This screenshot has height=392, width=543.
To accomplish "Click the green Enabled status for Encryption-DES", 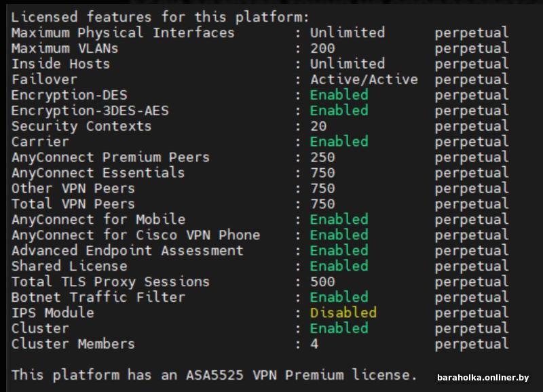I will coord(339,95).
